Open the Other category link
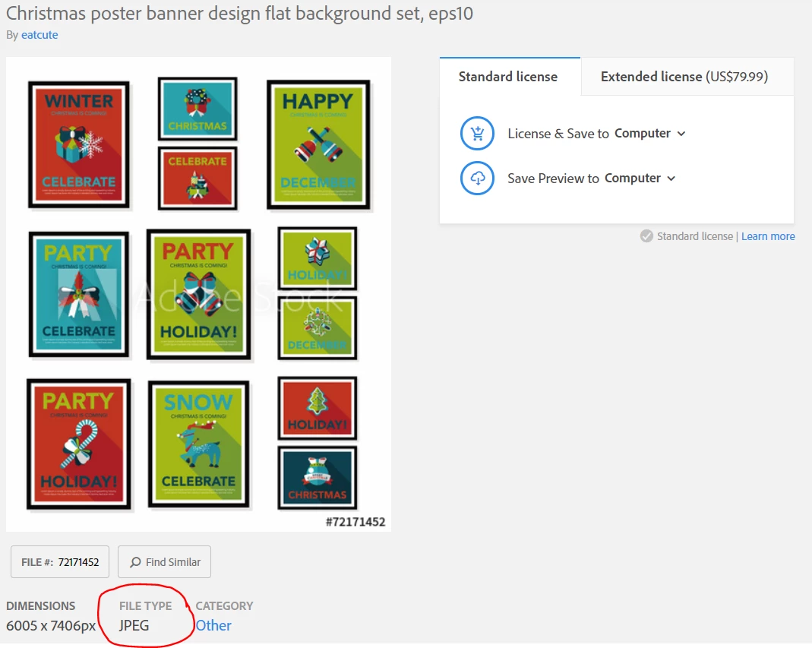 pyautogui.click(x=213, y=626)
